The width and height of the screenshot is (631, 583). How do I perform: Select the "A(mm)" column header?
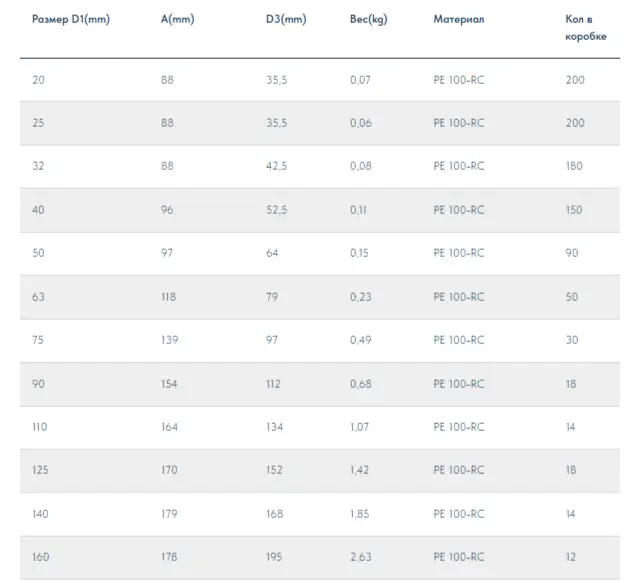177,19
